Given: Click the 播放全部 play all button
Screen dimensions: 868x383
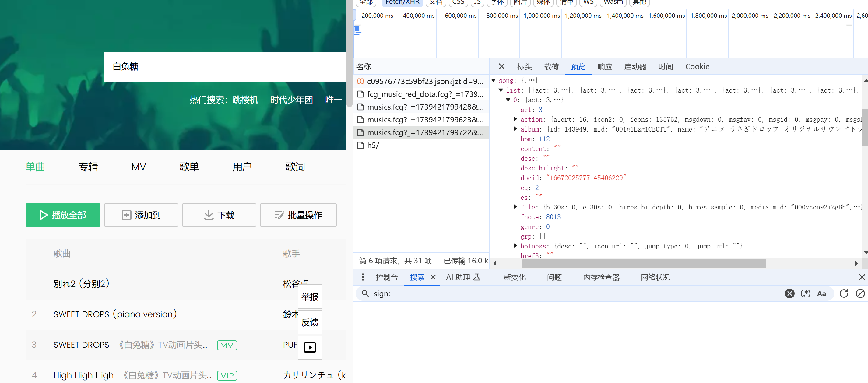Looking at the screenshot, I should point(63,215).
